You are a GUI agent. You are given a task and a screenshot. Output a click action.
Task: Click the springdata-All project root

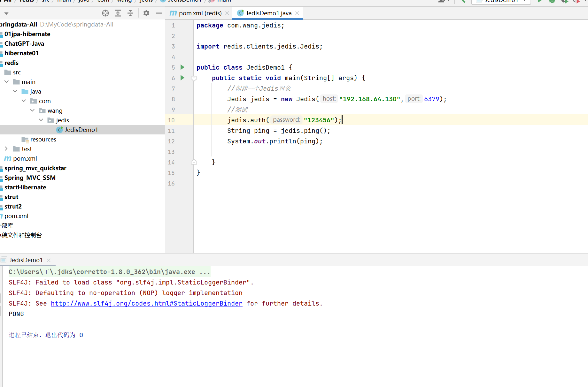point(19,24)
